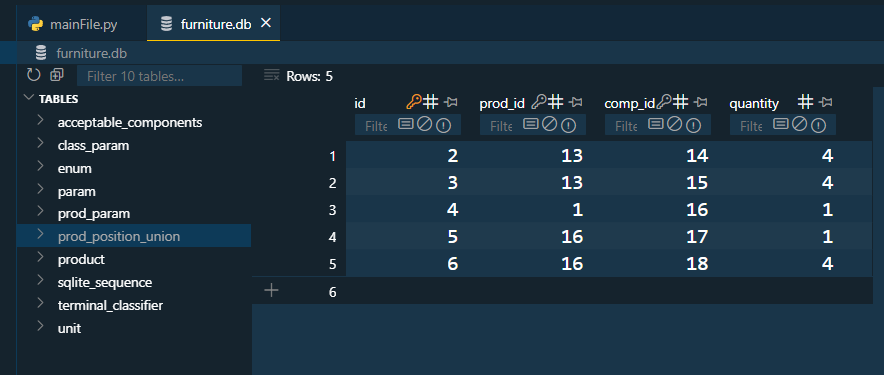Open the sqlite_sequence table
The height and width of the screenshot is (375, 884).
click(x=105, y=283)
